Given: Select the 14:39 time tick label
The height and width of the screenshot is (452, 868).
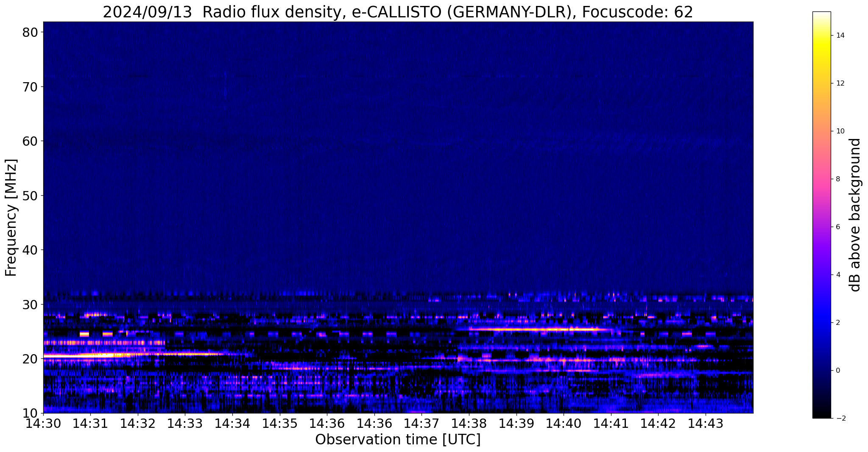Looking at the screenshot, I should pos(516,423).
